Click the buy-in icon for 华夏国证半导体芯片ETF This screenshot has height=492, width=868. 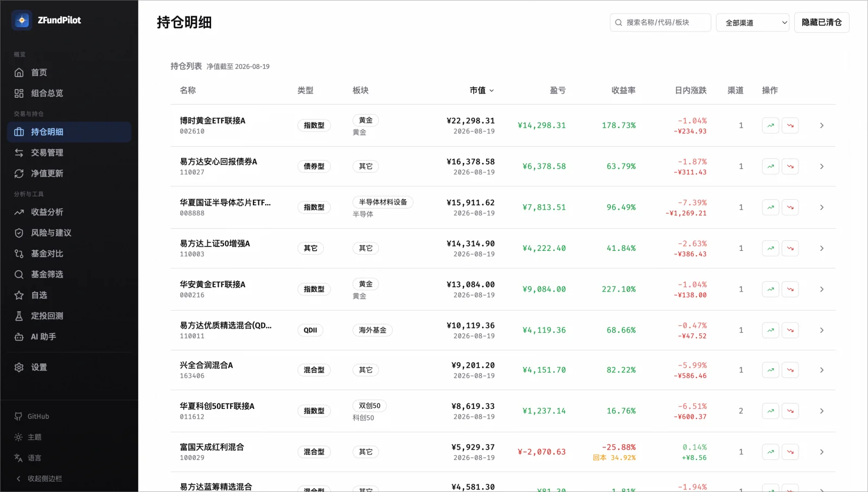click(770, 207)
